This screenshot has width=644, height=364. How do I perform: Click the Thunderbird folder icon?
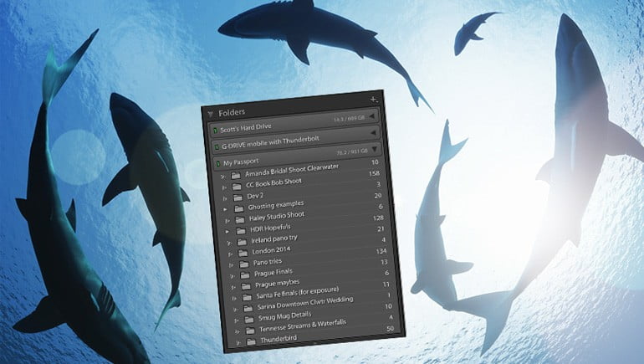tap(252, 342)
